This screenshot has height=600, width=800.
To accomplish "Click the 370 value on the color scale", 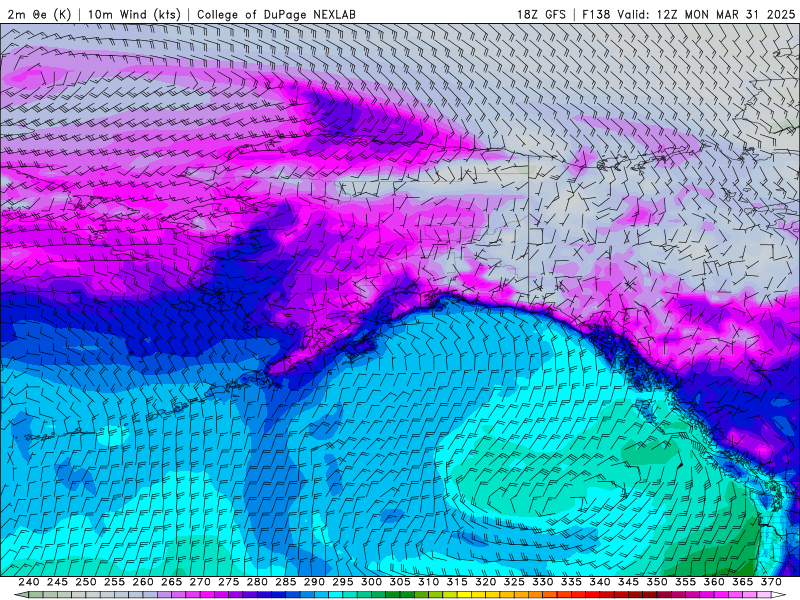I will 771,582.
